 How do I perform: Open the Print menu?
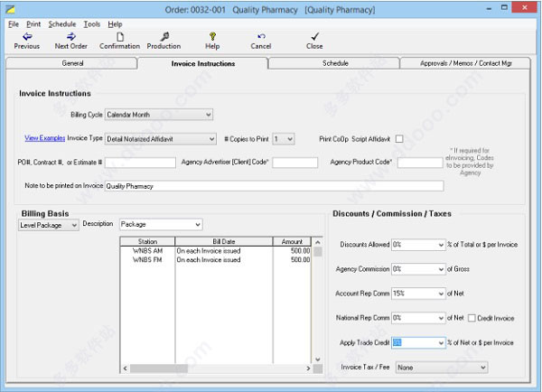click(33, 24)
